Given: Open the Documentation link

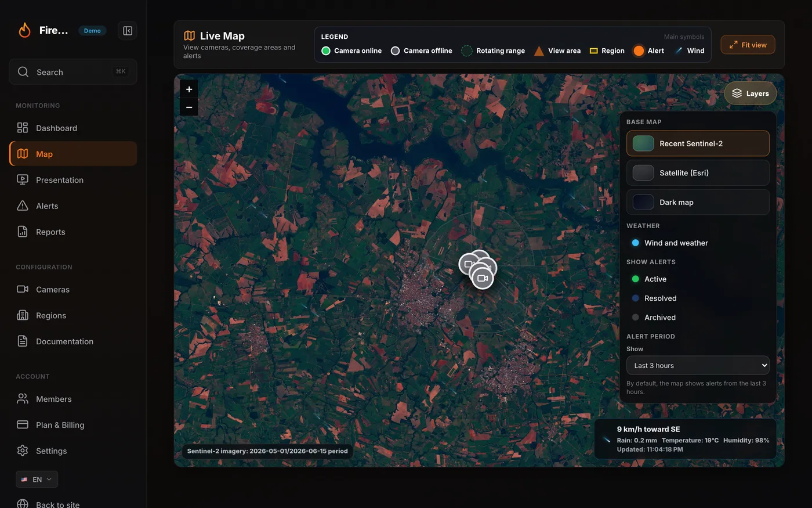Looking at the screenshot, I should 73,341.
